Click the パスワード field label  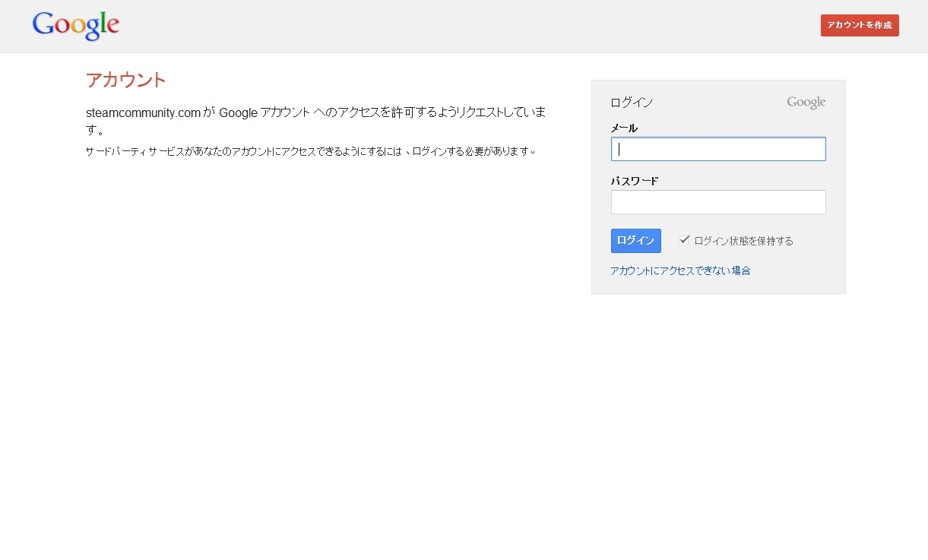pos(634,181)
